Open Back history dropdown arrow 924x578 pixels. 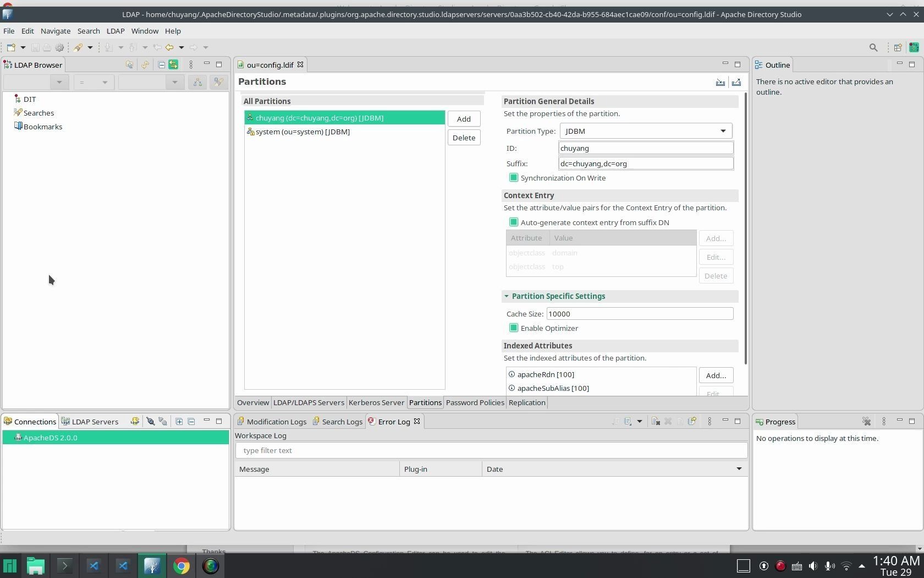[182, 47]
